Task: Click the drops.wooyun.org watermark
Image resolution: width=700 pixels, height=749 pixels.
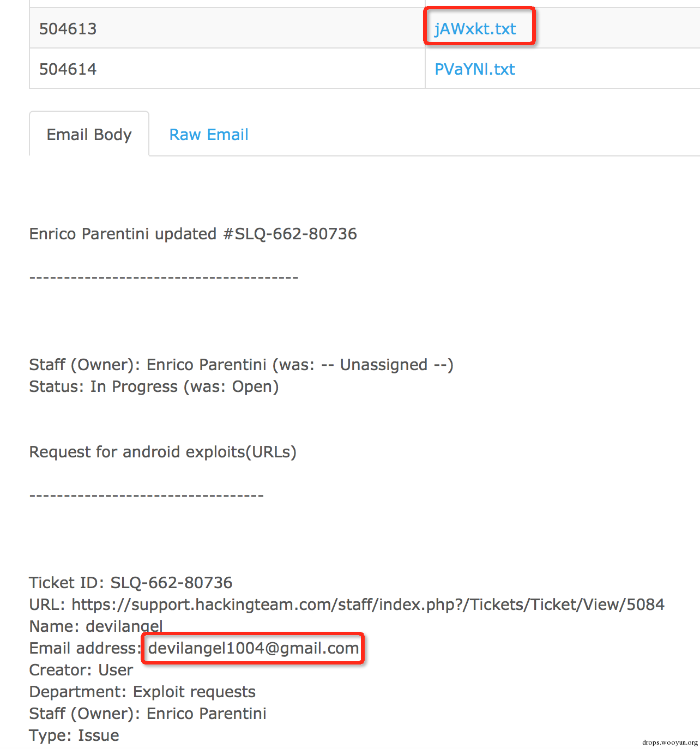Action: point(669,742)
